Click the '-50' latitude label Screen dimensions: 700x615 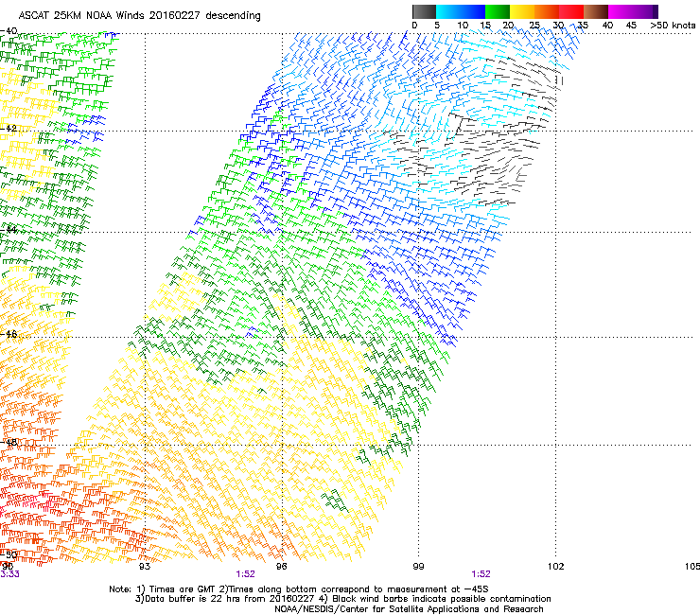(x=9, y=554)
